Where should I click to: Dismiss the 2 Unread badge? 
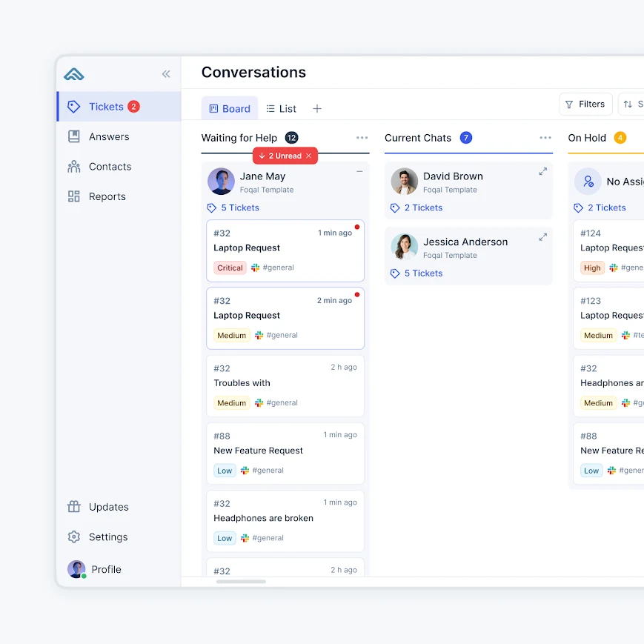coord(309,156)
